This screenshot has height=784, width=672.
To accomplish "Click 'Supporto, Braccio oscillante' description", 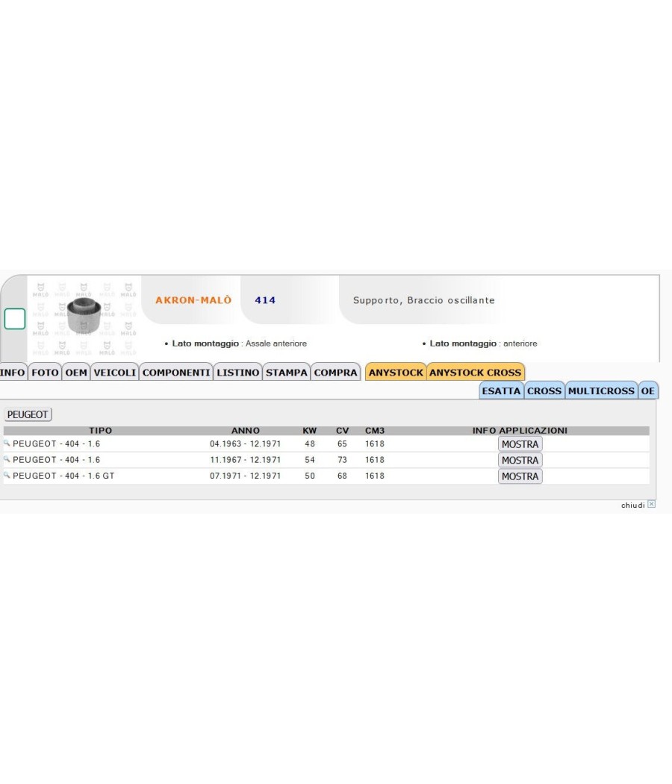I will click(424, 300).
